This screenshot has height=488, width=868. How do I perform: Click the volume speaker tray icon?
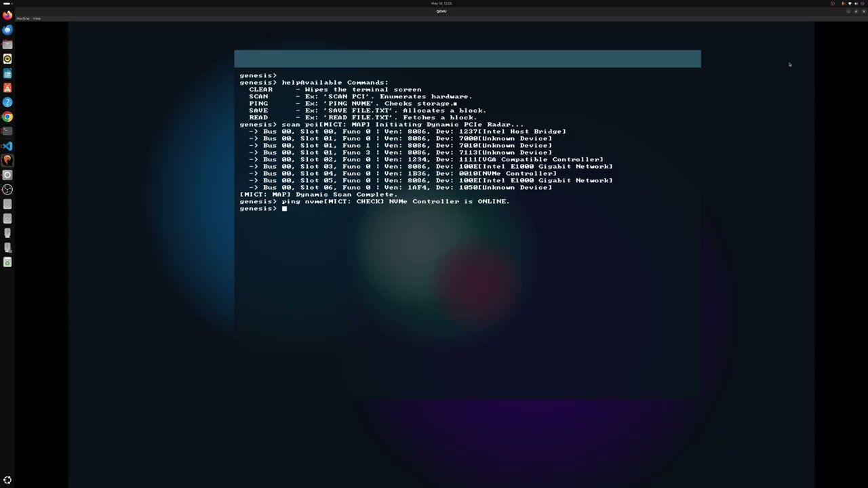pos(856,3)
